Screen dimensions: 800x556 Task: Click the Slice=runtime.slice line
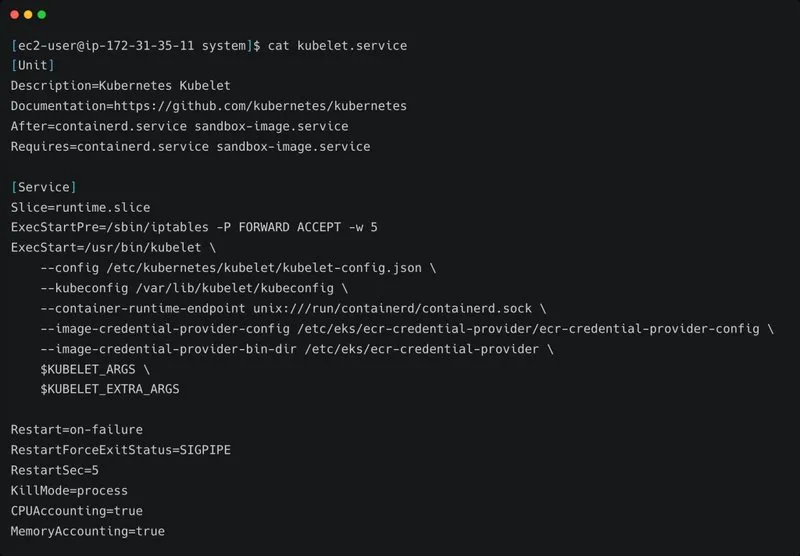pyautogui.click(x=81, y=208)
